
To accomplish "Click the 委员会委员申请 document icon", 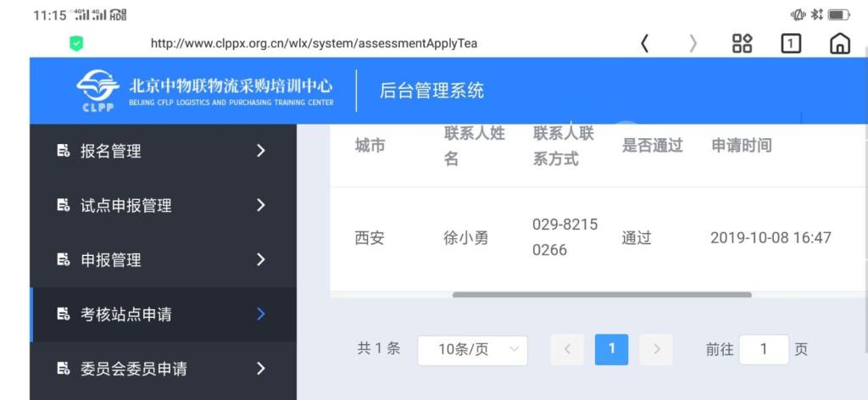I will pos(62,369).
